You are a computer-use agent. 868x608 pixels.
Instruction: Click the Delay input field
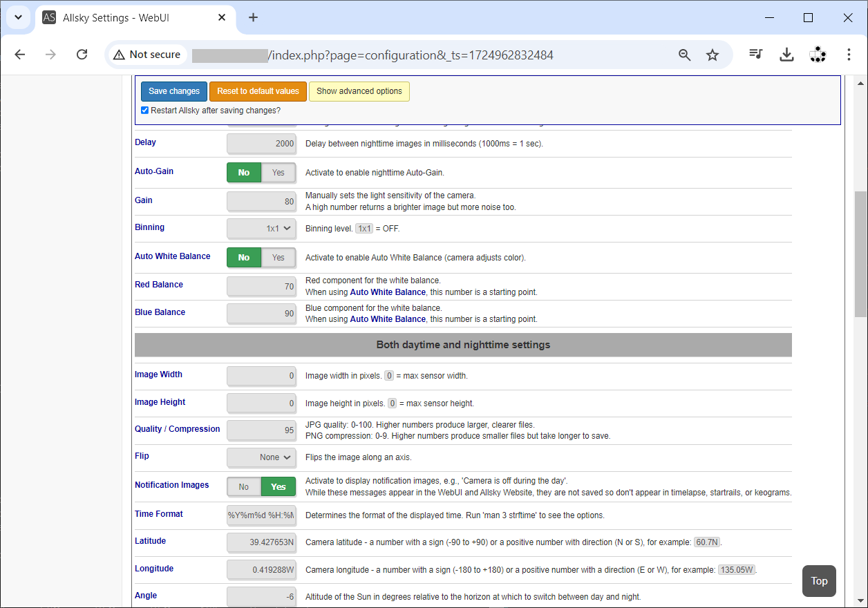point(261,144)
